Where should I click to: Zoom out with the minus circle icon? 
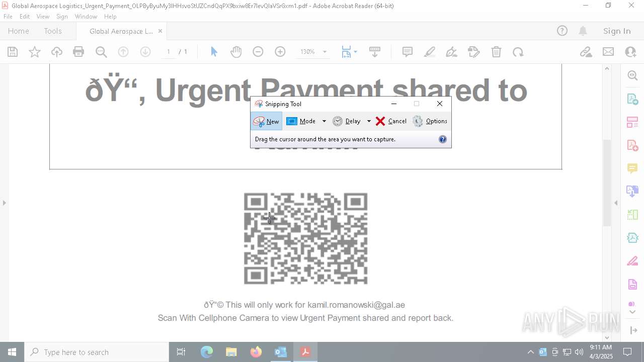pyautogui.click(x=258, y=52)
